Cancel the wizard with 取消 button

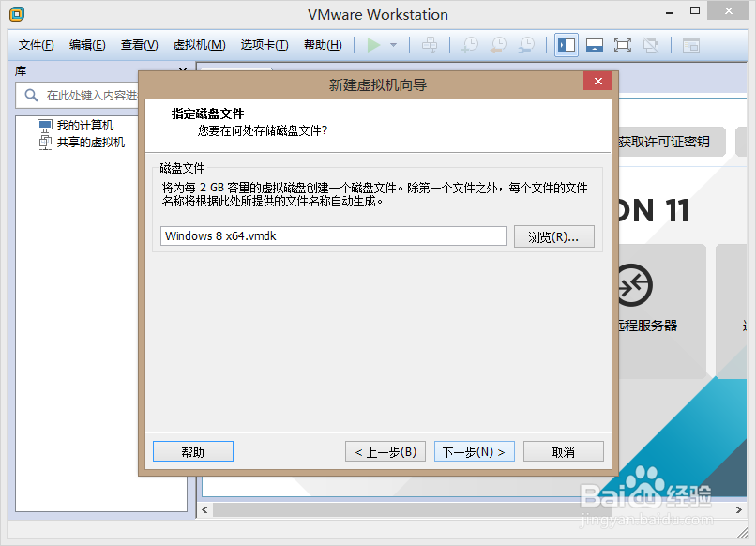[x=563, y=451]
